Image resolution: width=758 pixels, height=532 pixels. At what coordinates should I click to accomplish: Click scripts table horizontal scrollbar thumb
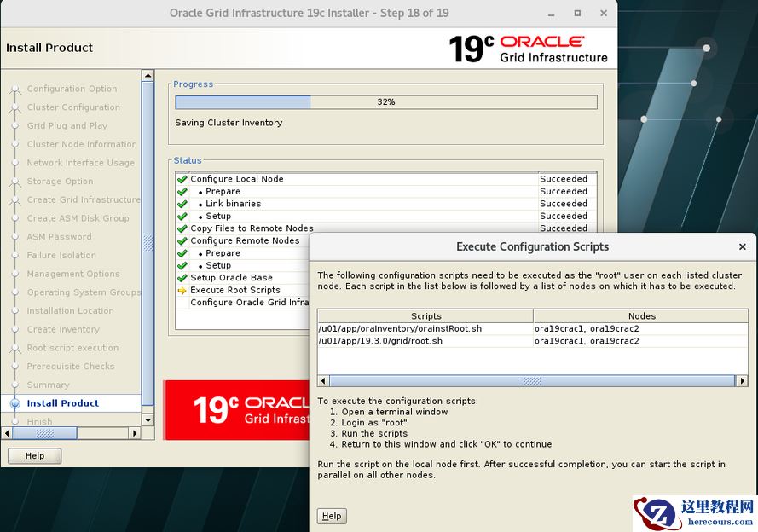click(532, 381)
